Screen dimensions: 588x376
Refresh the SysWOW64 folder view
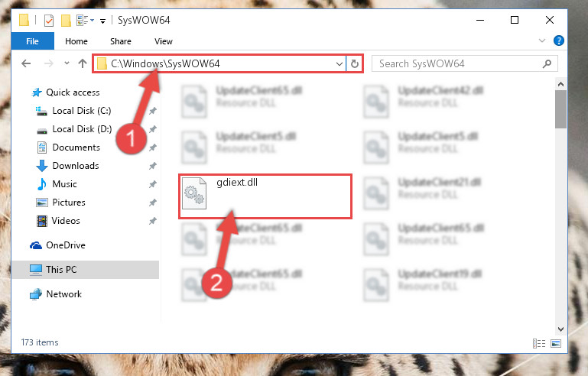[x=354, y=63]
